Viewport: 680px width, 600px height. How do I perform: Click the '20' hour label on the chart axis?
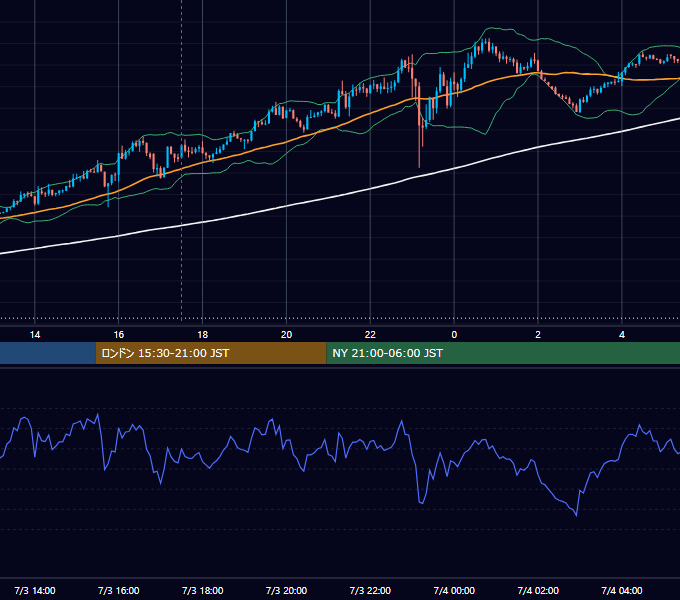pyautogui.click(x=286, y=335)
